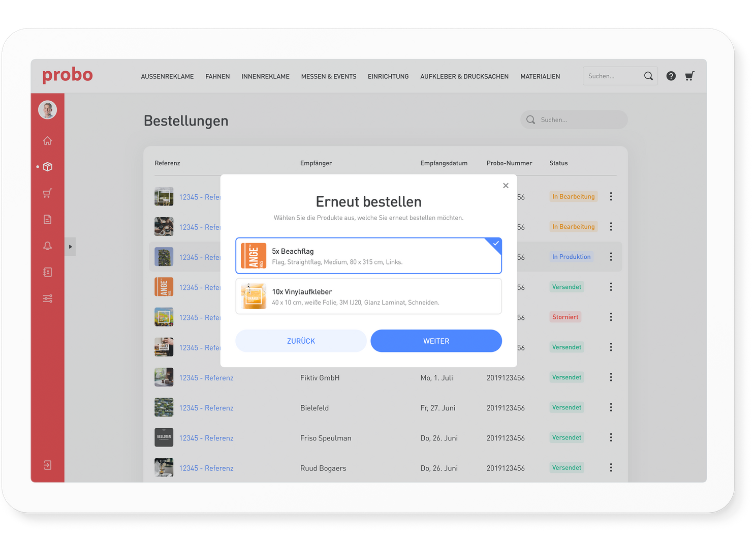This screenshot has width=756, height=537.
Task: Open options menu for Ruud Bogaers order
Action: pyautogui.click(x=611, y=467)
